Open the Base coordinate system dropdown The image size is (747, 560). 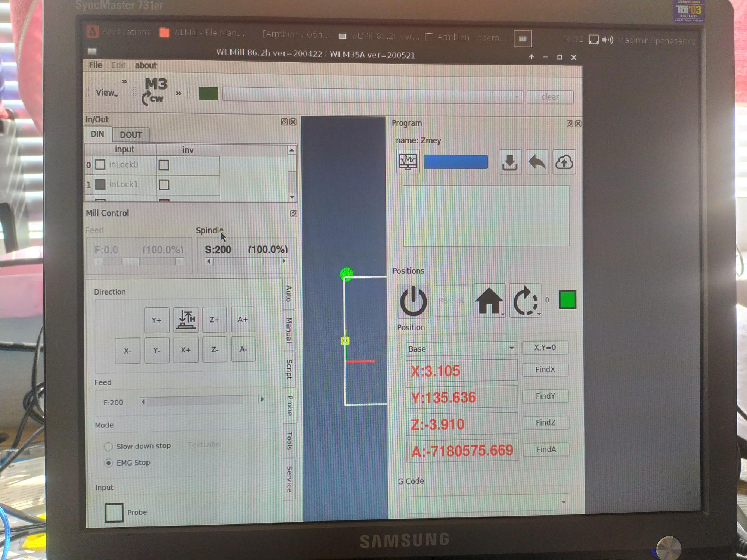click(462, 349)
